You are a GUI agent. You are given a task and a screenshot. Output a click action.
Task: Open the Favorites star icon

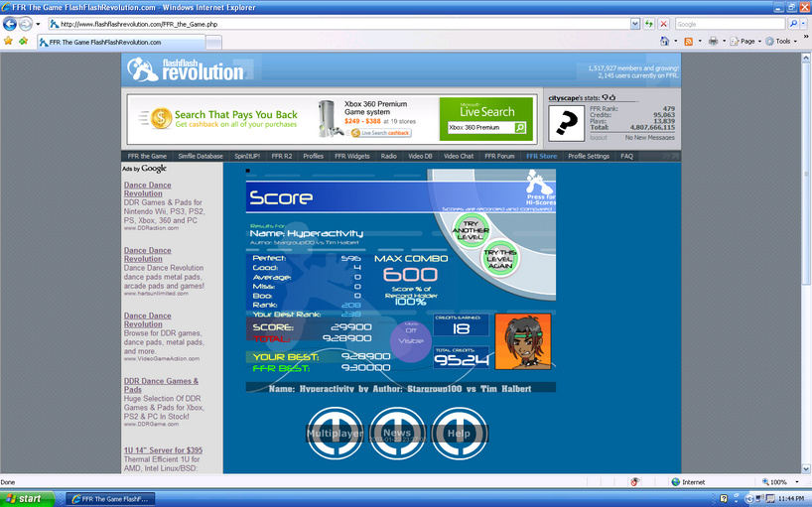(8, 41)
